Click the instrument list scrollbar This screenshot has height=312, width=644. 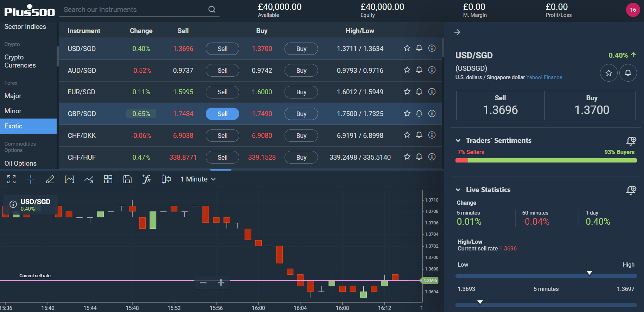click(443, 47)
